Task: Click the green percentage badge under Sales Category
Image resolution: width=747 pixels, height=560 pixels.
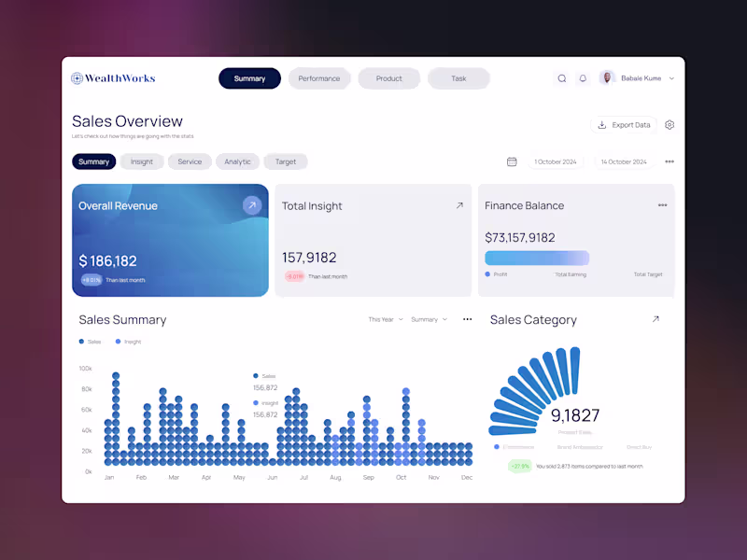Action: pos(520,466)
